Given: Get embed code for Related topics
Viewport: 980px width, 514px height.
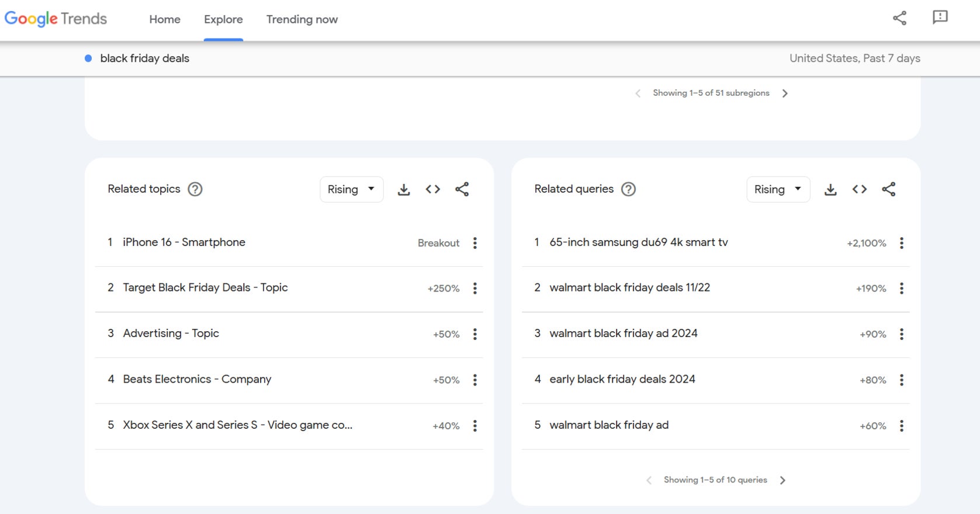Looking at the screenshot, I should (433, 189).
